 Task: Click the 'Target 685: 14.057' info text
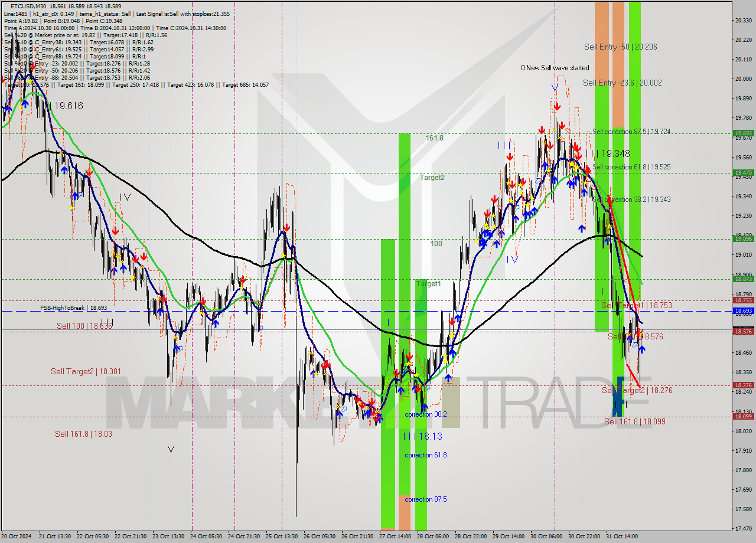tap(246, 85)
